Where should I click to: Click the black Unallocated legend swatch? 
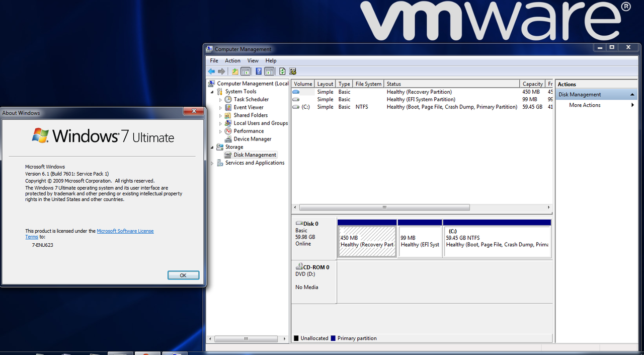(x=296, y=338)
